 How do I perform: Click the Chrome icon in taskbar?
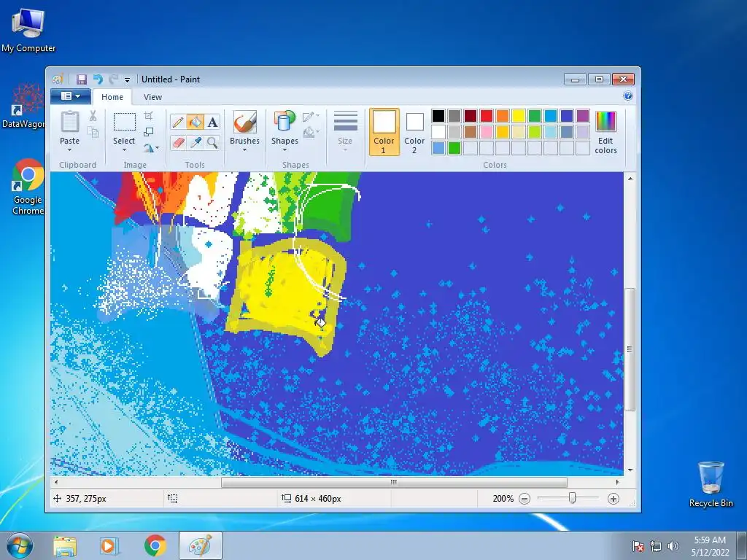point(155,545)
